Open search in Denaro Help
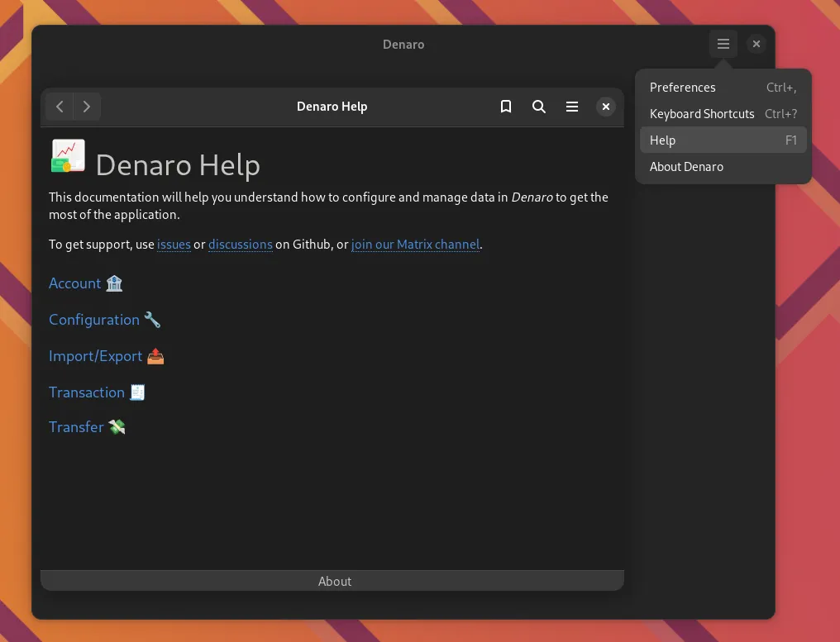Viewport: 840px width, 642px height. 539,107
